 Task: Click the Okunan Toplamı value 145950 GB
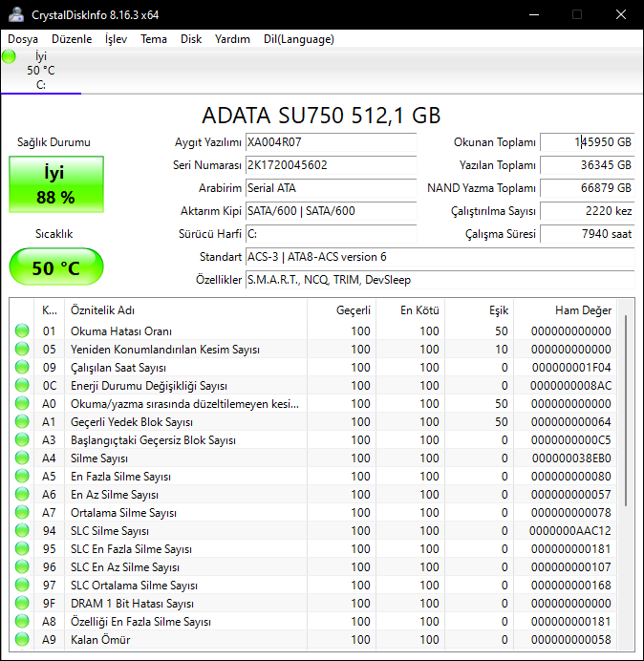point(587,142)
